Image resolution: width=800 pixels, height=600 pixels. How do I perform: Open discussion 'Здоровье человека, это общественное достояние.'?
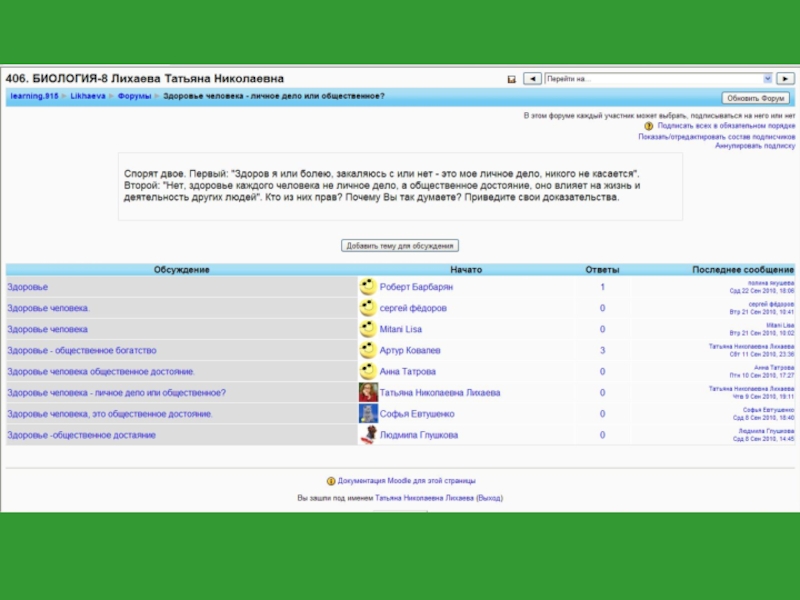click(110, 414)
